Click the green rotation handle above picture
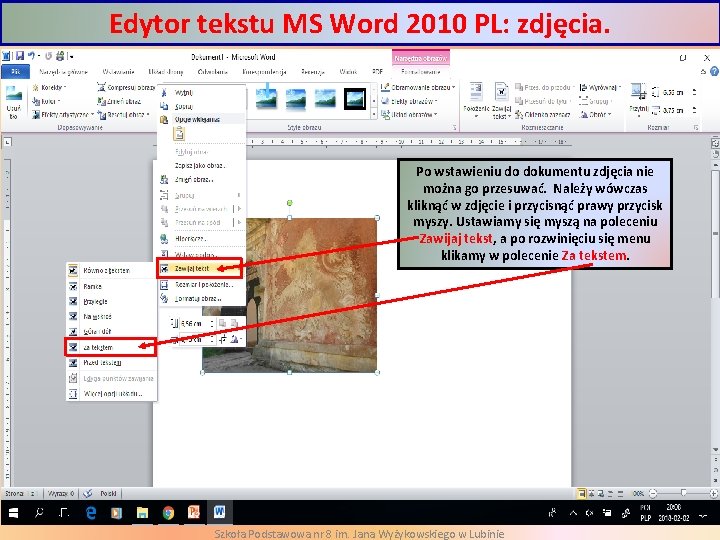 click(x=290, y=202)
